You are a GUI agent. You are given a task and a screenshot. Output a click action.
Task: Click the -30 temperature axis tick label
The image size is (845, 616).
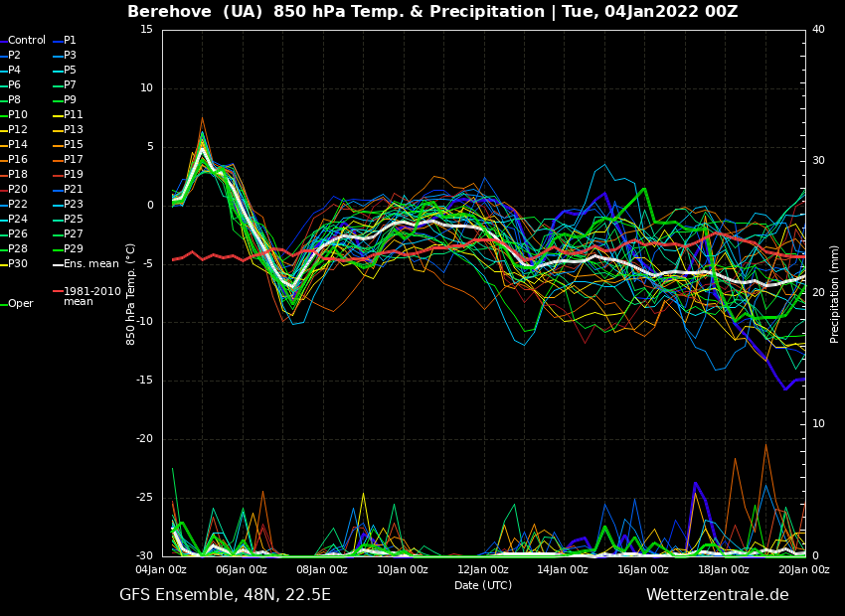point(145,556)
